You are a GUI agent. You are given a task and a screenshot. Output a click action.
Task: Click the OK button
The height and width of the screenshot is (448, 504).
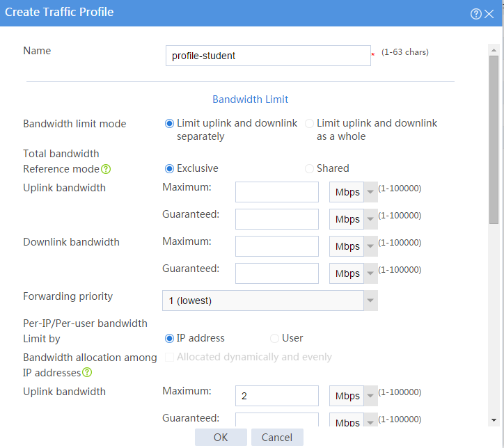click(x=221, y=437)
